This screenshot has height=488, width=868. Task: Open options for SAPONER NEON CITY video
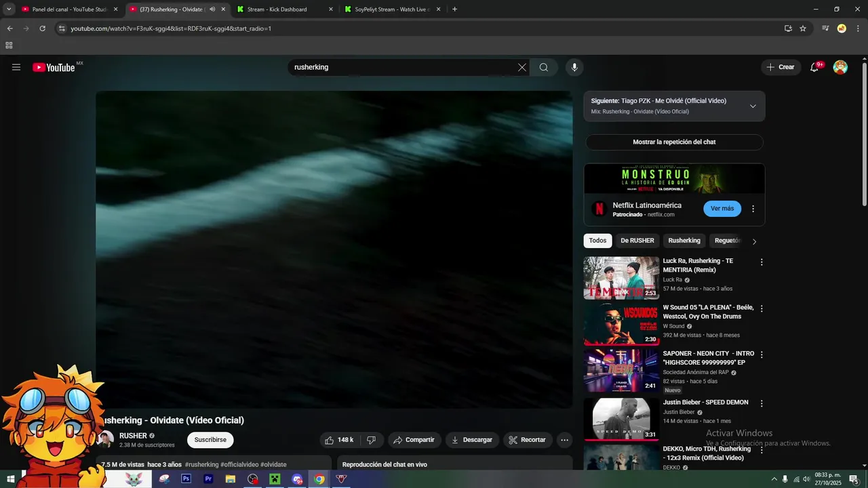(x=762, y=354)
